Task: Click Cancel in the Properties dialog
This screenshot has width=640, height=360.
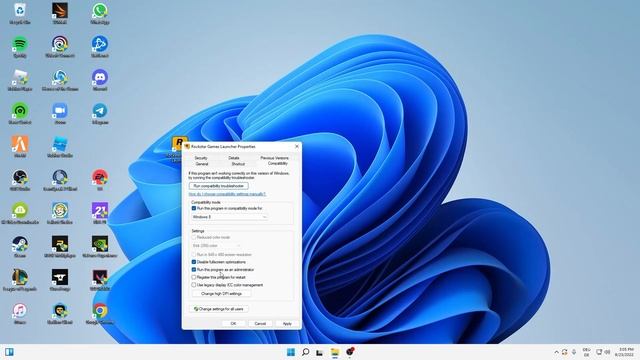Action: pyautogui.click(x=260, y=323)
